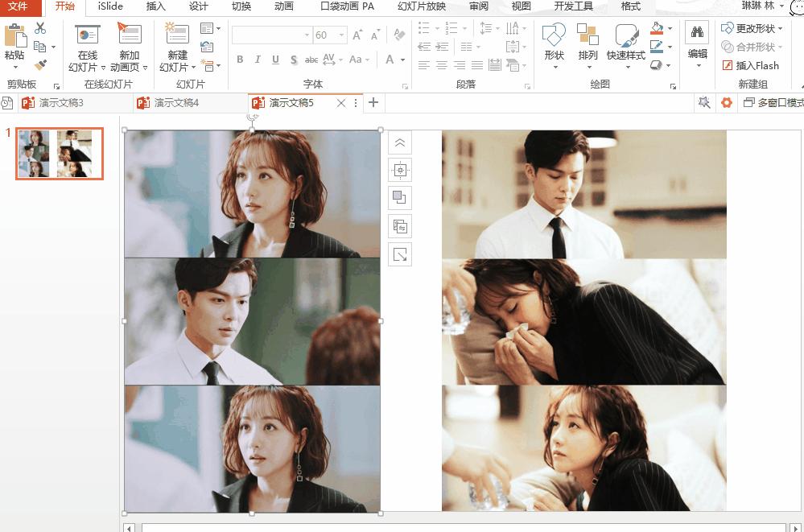This screenshot has height=532, width=804.
Task: Expand the 更改形状 dropdown
Action: click(781, 28)
